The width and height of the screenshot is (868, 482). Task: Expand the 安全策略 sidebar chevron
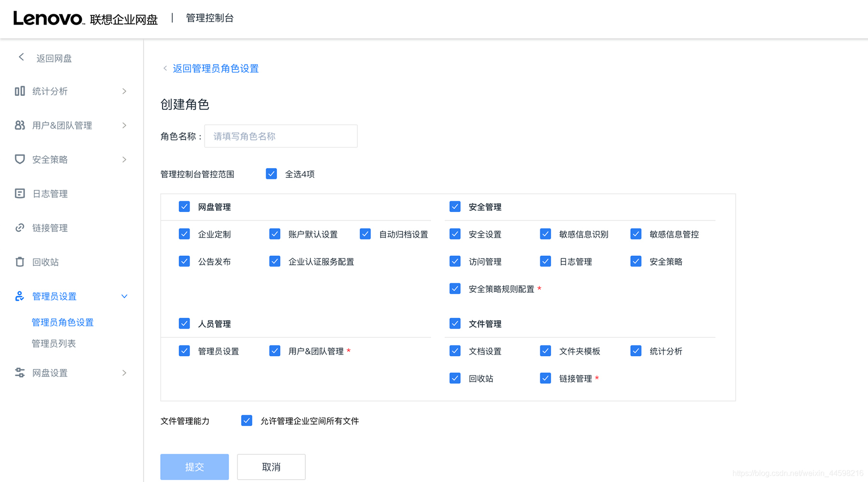tap(124, 160)
